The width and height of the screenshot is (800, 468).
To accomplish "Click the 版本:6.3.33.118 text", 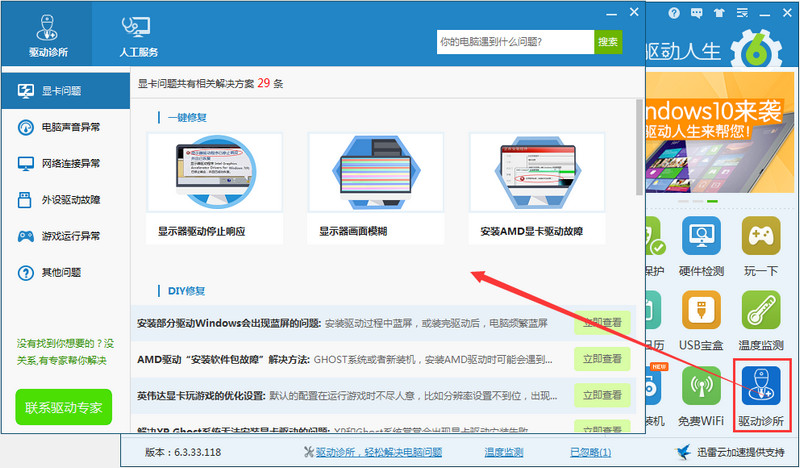I will pos(183,452).
